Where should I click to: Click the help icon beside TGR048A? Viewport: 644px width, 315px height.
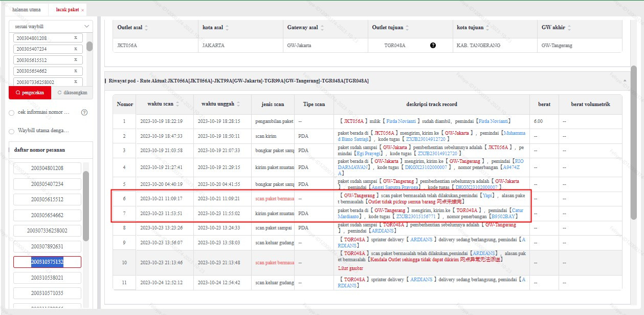[433, 45]
